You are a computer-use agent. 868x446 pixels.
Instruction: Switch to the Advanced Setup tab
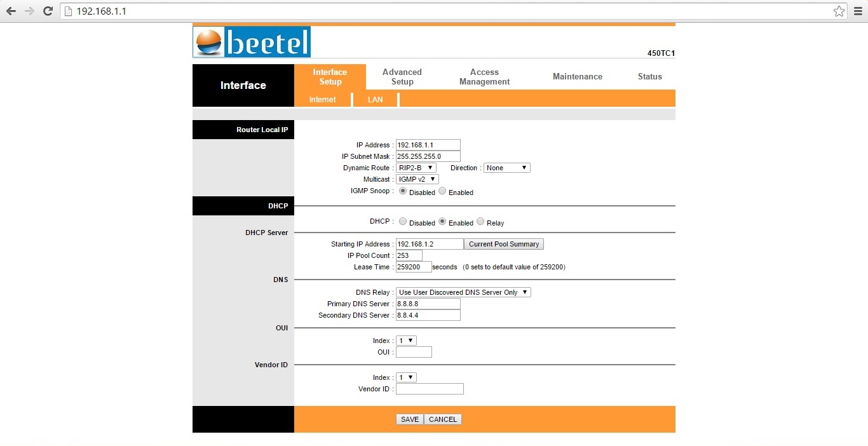402,77
